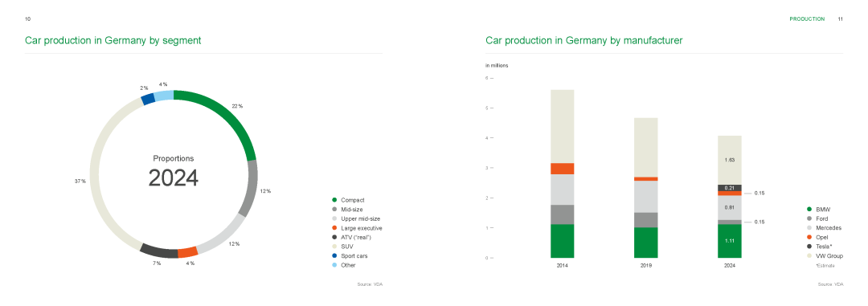Screen dimensions: 868x306
Task: Click the large 2024 center text
Action: coord(174,178)
